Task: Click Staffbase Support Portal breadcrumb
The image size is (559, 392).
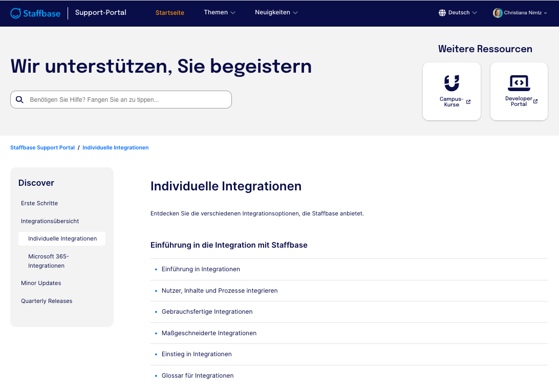Action: click(x=42, y=147)
